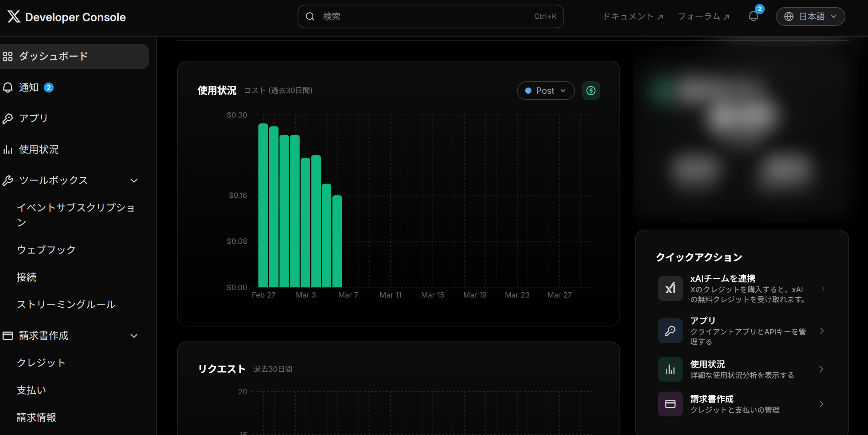The width and height of the screenshot is (868, 435).
Task: Click the magnifier icon in search bar
Action: coord(310,16)
